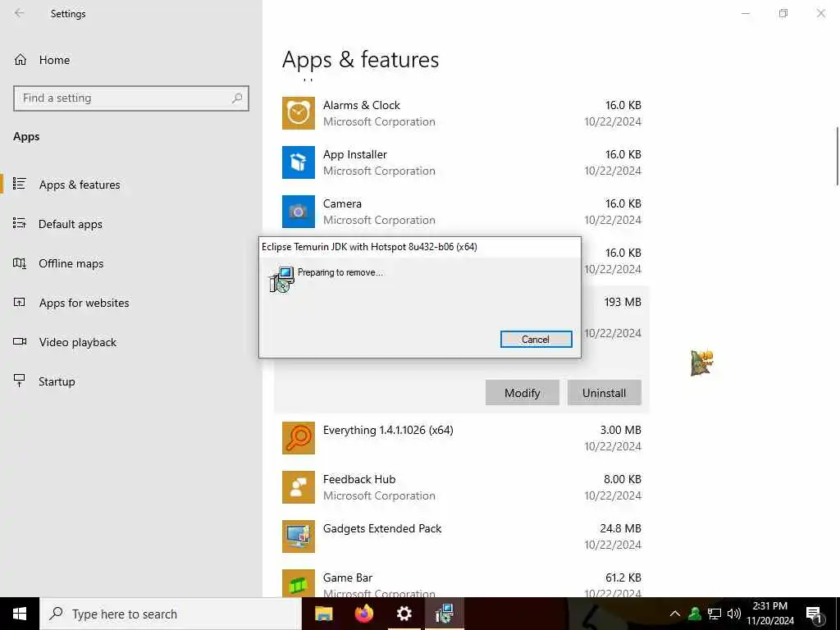Open the Default apps page
840x630 pixels.
coord(131,223)
